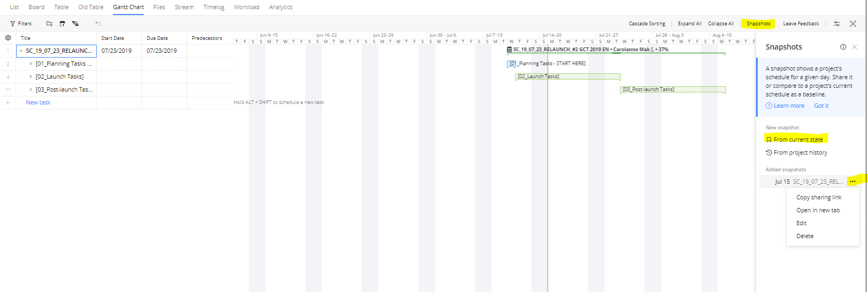Toggle the Snapshots button
The height and width of the screenshot is (292, 868).
pos(758,24)
